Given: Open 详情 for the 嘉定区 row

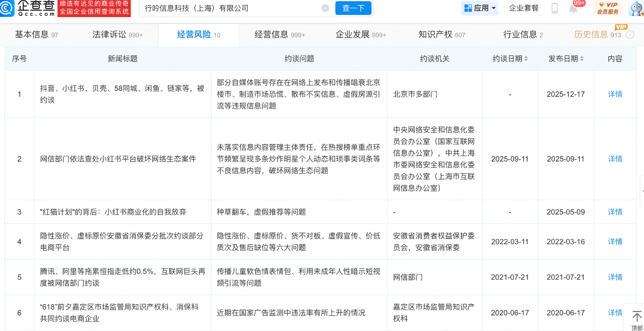Looking at the screenshot, I should pos(615,313).
